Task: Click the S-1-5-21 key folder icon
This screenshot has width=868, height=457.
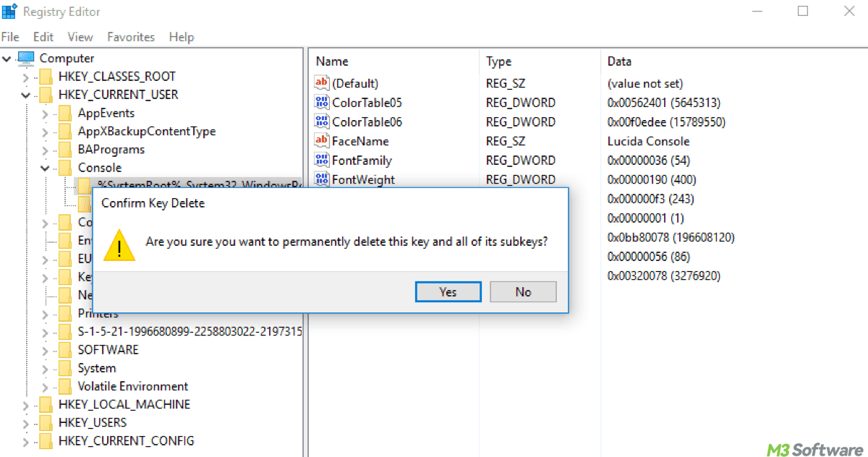Action: [65, 332]
